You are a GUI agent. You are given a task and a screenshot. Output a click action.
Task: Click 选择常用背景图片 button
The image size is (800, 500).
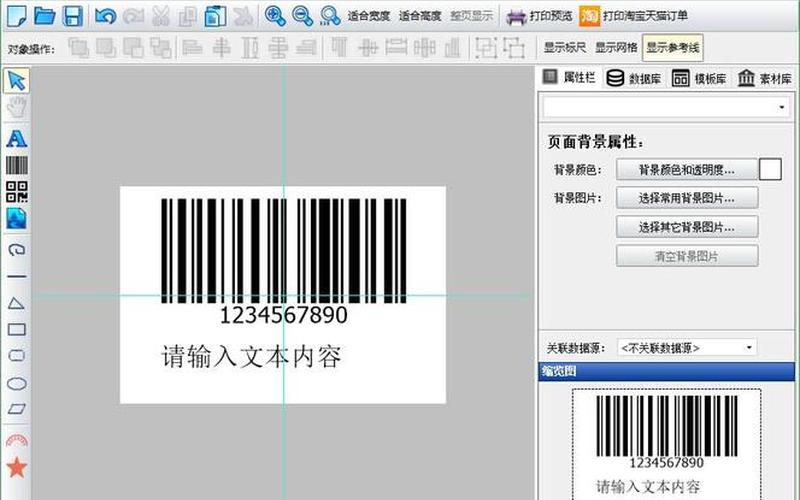[x=687, y=198]
